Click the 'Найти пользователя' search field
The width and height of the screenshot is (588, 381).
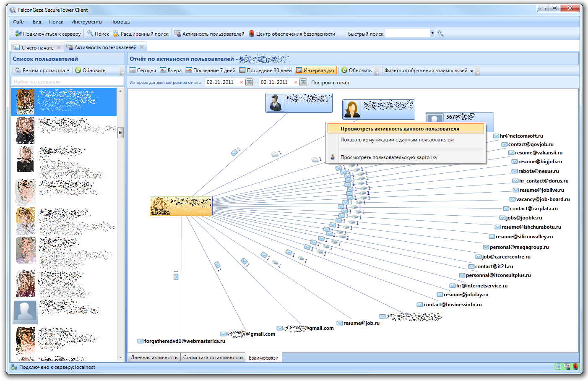(68, 82)
